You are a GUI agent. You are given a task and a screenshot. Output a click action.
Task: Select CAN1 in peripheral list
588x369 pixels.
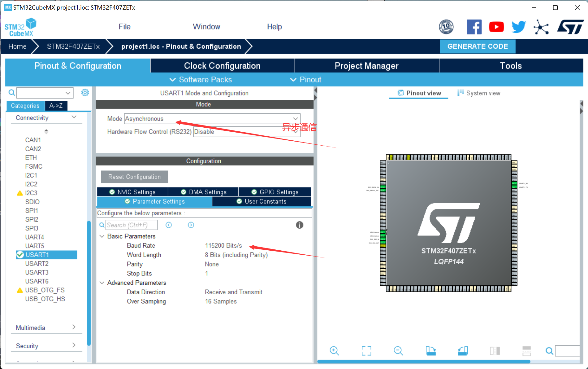(x=33, y=140)
